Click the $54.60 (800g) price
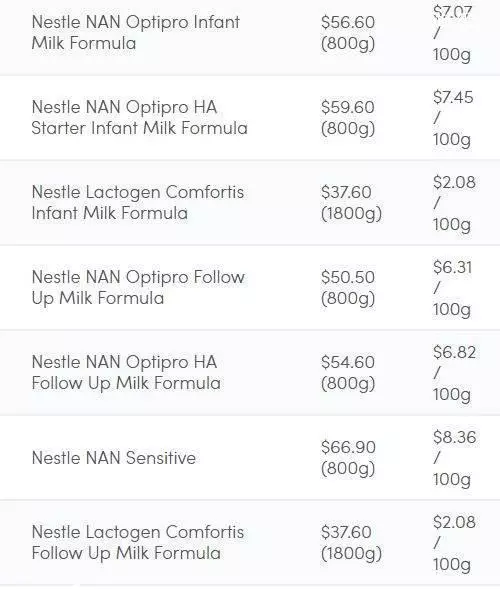 click(x=348, y=373)
